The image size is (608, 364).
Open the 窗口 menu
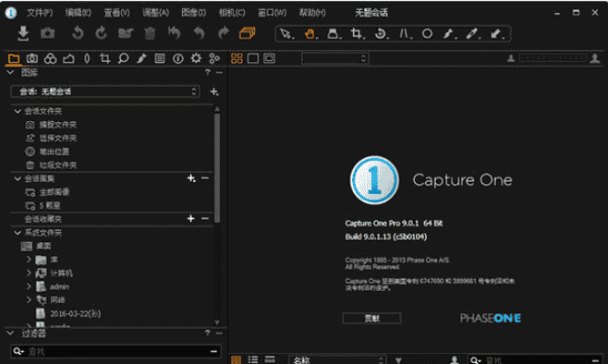[x=272, y=13]
